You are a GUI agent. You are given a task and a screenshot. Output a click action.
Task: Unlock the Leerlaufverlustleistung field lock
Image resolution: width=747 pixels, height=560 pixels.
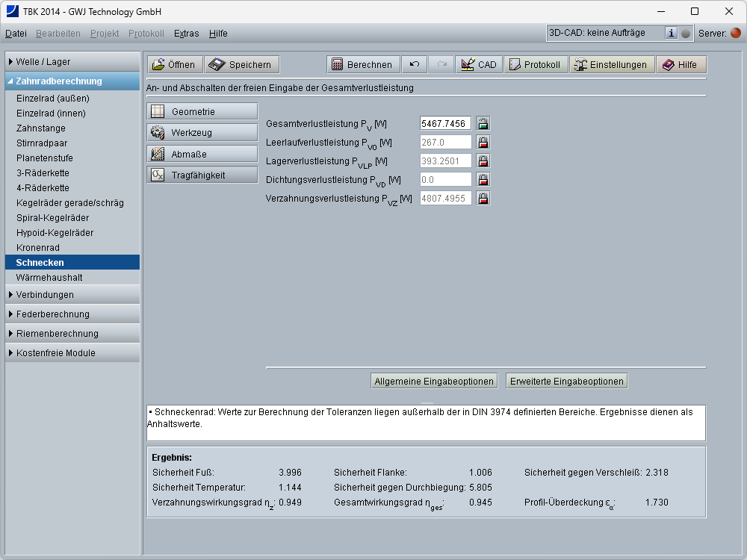pyautogui.click(x=483, y=143)
